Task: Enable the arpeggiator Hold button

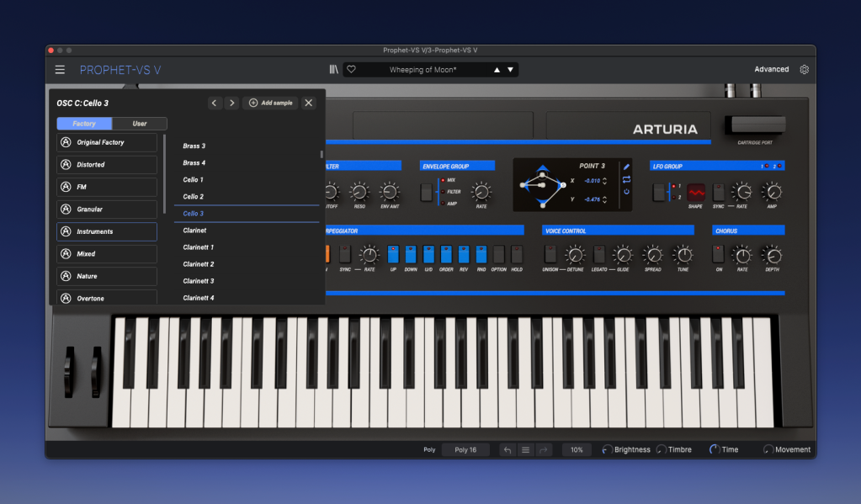Action: pos(517,253)
